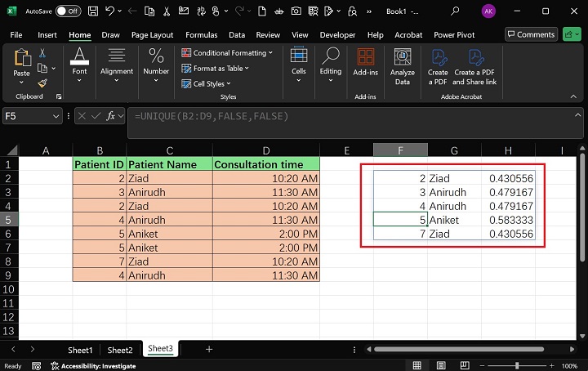The width and height of the screenshot is (588, 371).
Task: Click the Undo arrow icon
Action: [x=111, y=11]
